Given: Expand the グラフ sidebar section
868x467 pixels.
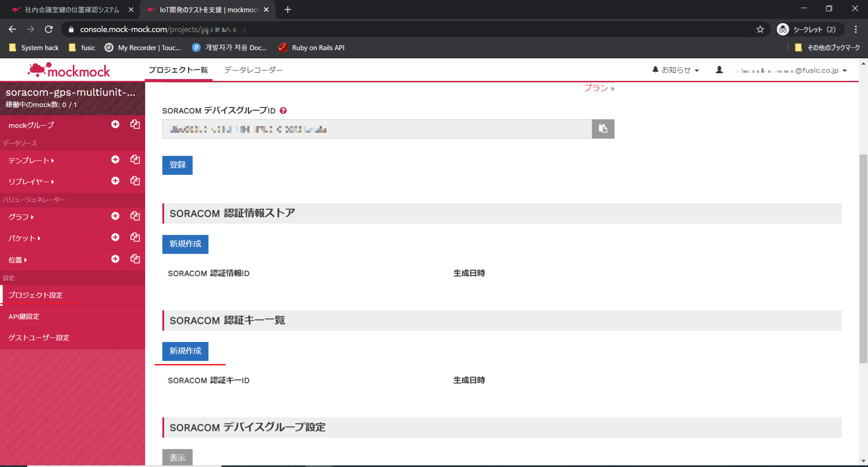Looking at the screenshot, I should coord(21,217).
